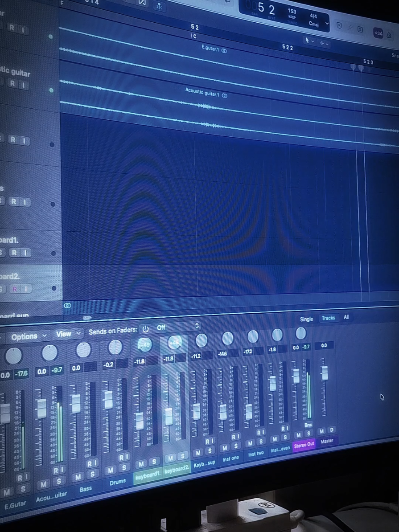Mute the Stereo Out channel strip
Screen dimensions: 399x532
pyautogui.click(x=298, y=434)
